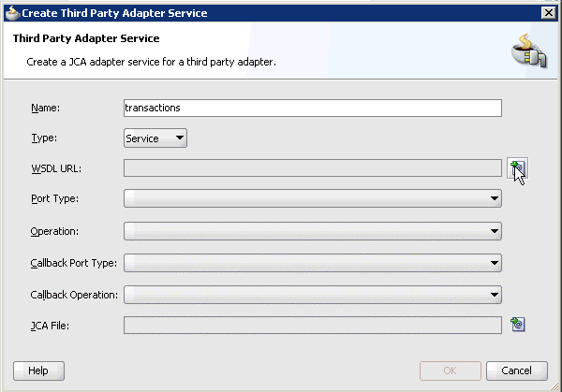Expand the Operation dropdown
562x392 pixels.
pyautogui.click(x=313, y=231)
